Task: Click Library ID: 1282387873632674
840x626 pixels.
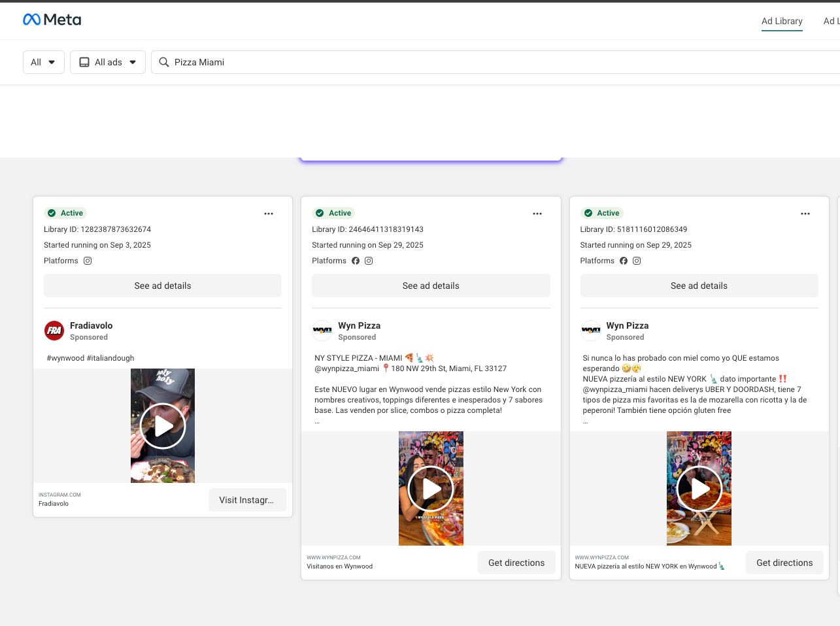Action: (x=97, y=229)
